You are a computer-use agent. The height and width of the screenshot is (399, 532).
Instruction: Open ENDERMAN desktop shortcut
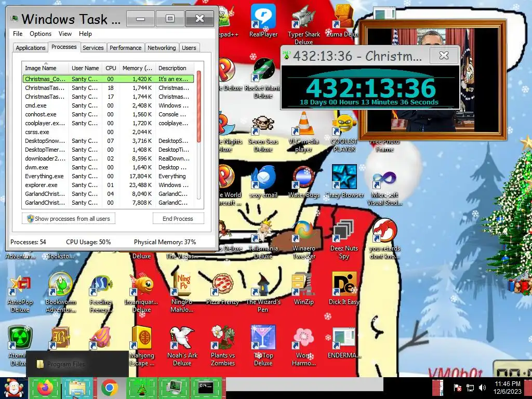[x=344, y=343]
